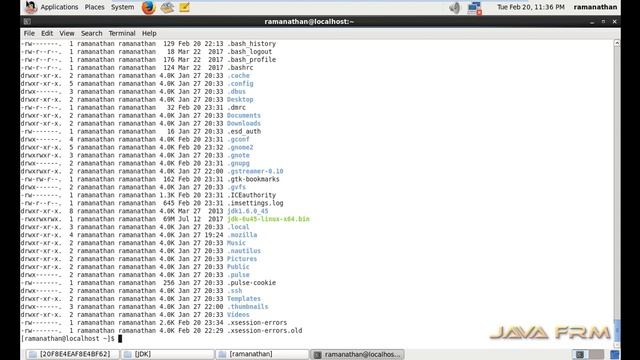Open the terminal View menu

click(x=67, y=33)
